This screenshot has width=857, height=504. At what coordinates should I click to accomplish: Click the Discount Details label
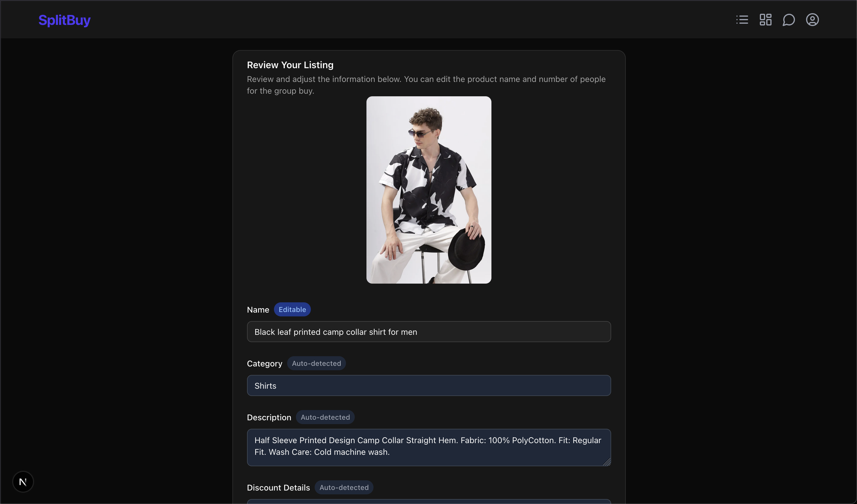(x=278, y=488)
